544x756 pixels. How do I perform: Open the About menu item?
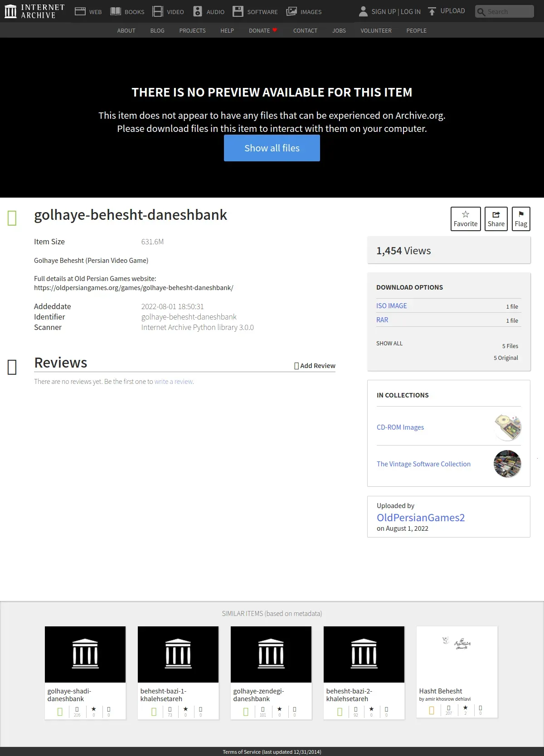coord(126,30)
